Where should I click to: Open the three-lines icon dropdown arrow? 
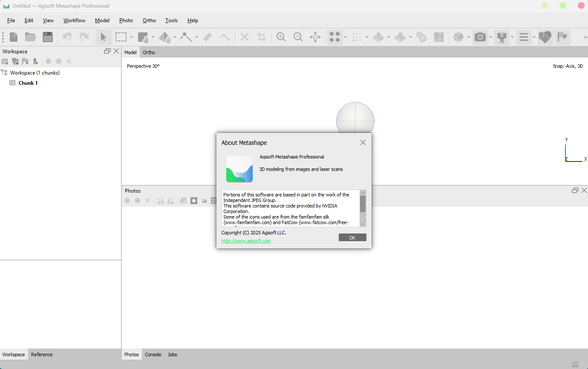[534, 37]
